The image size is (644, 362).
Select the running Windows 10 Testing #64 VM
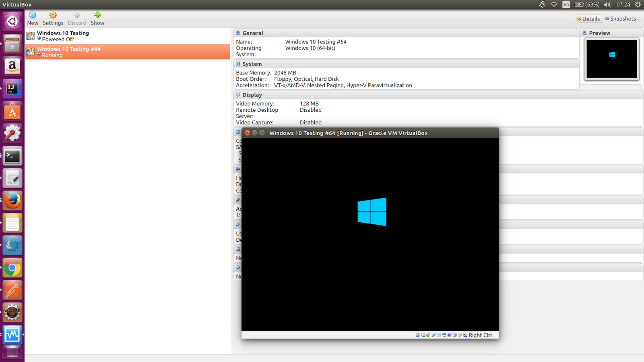68,51
